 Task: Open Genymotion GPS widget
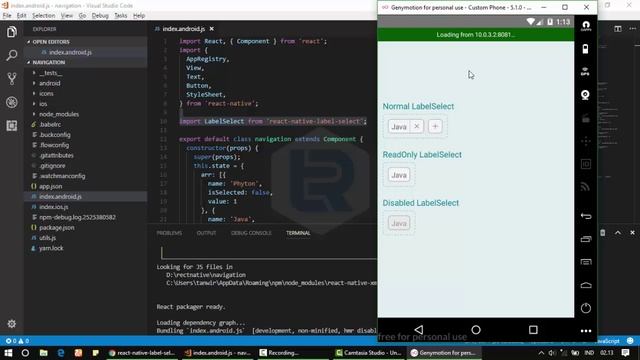(x=585, y=72)
